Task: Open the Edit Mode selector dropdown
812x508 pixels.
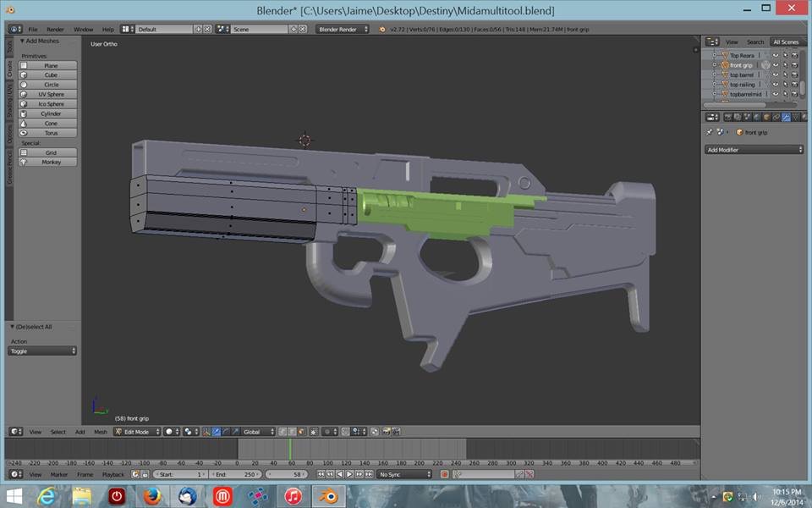Action: 137,432
